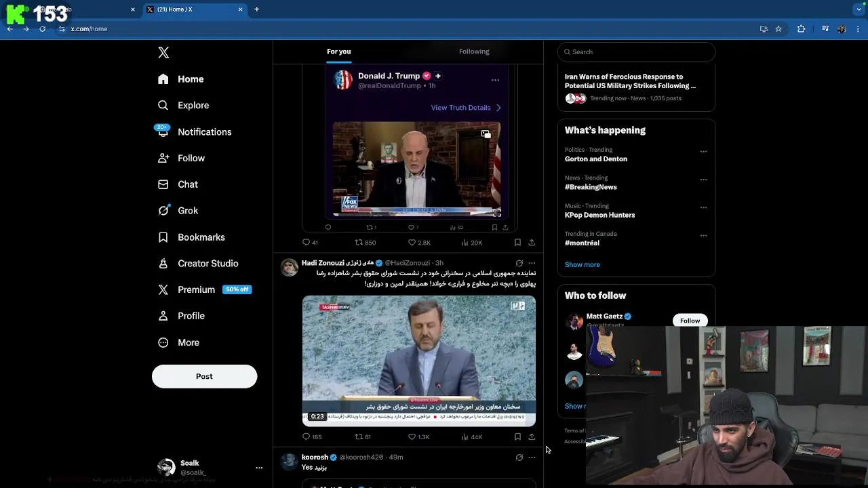Play the Fox News video thumbnail
This screenshot has width=868, height=488.
point(416,169)
